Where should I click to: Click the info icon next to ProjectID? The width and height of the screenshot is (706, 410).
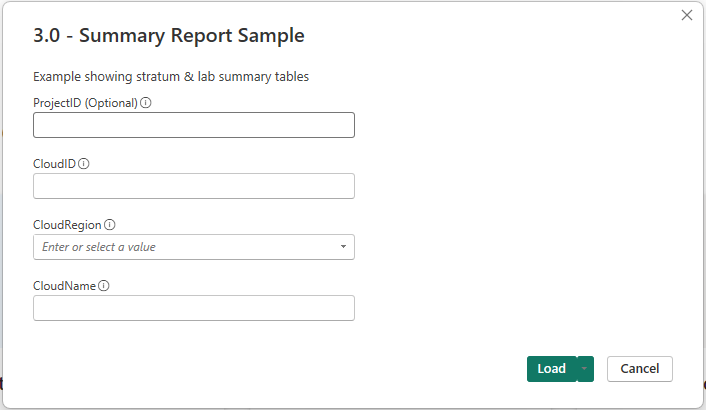[146, 103]
